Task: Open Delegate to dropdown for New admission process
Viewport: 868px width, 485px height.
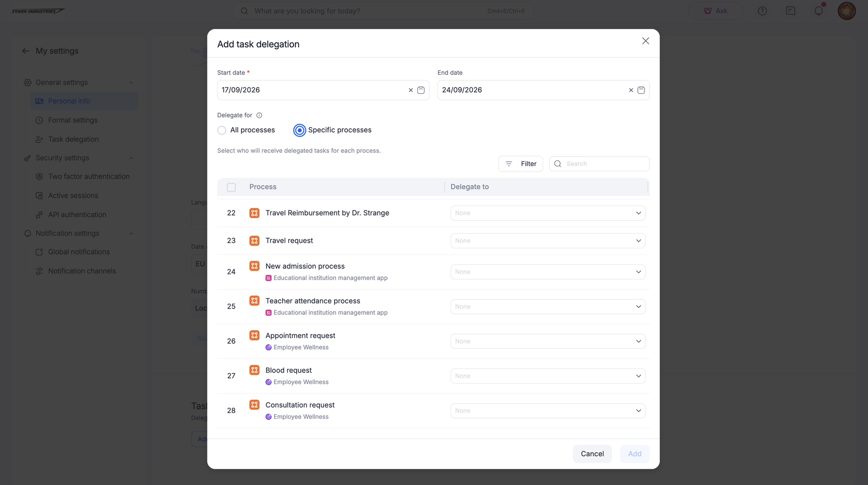Action: [548, 272]
